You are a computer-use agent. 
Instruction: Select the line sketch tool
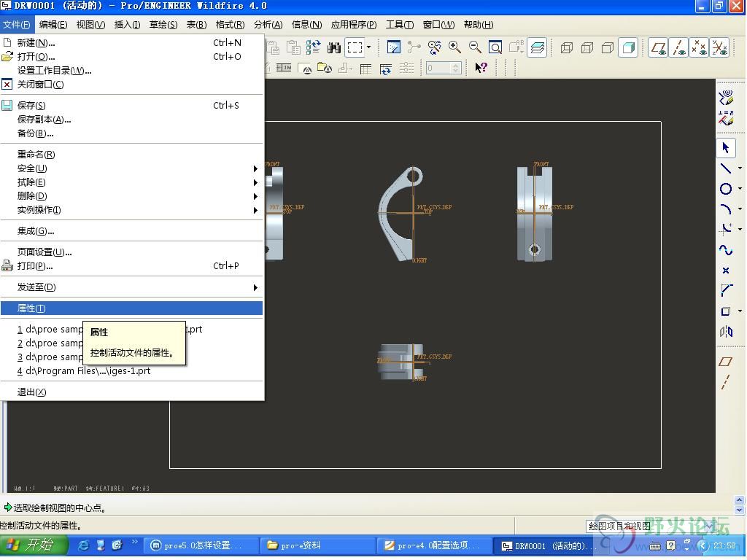[725, 168]
